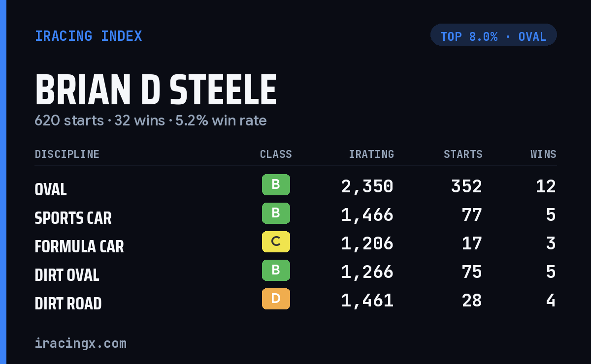Select the OVAL discipline row name
The image size is (591, 364).
[51, 189]
